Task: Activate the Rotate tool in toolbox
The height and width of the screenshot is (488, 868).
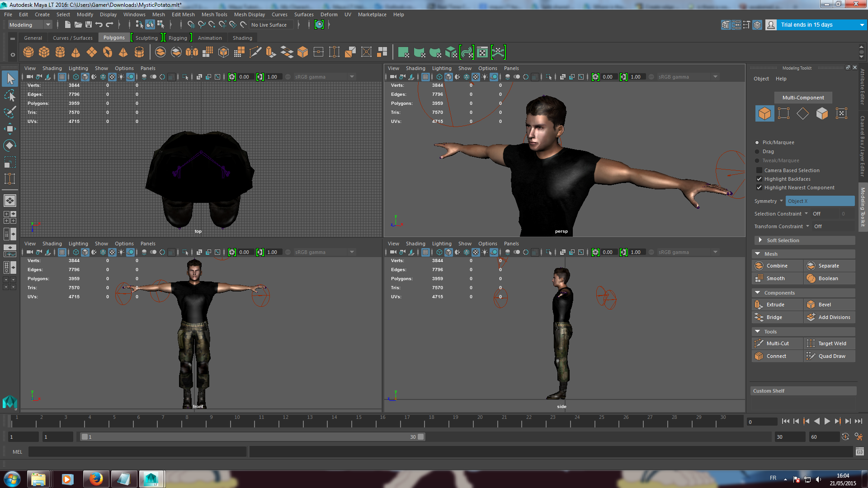Action: pos(9,145)
